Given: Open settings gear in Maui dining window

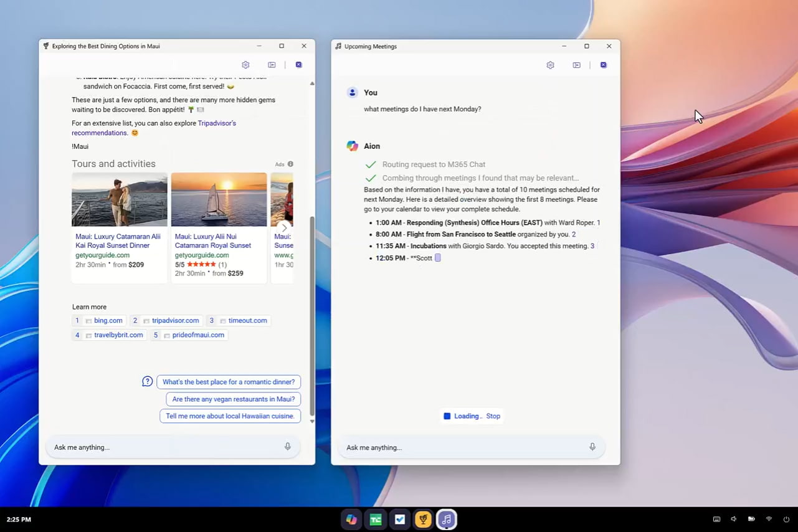Looking at the screenshot, I should point(245,65).
